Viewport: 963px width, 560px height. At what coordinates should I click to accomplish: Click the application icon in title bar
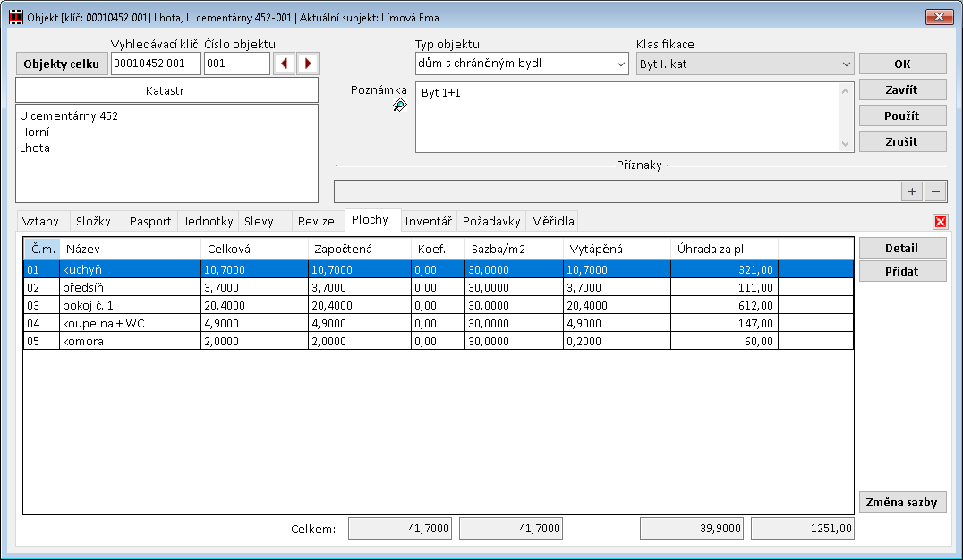(x=14, y=17)
